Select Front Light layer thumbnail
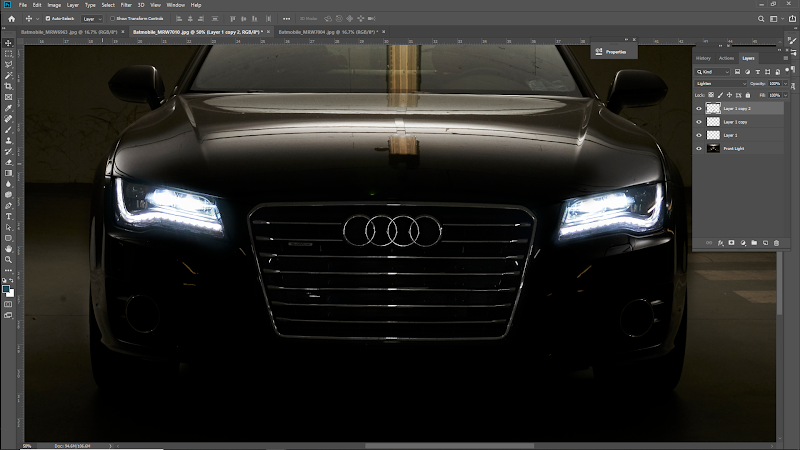The height and width of the screenshot is (450, 800). pos(713,148)
